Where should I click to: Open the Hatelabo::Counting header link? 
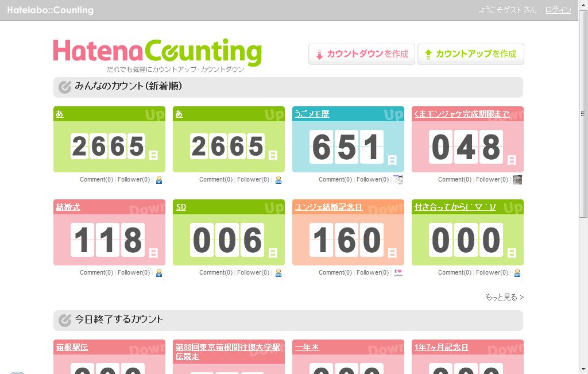tap(51, 10)
